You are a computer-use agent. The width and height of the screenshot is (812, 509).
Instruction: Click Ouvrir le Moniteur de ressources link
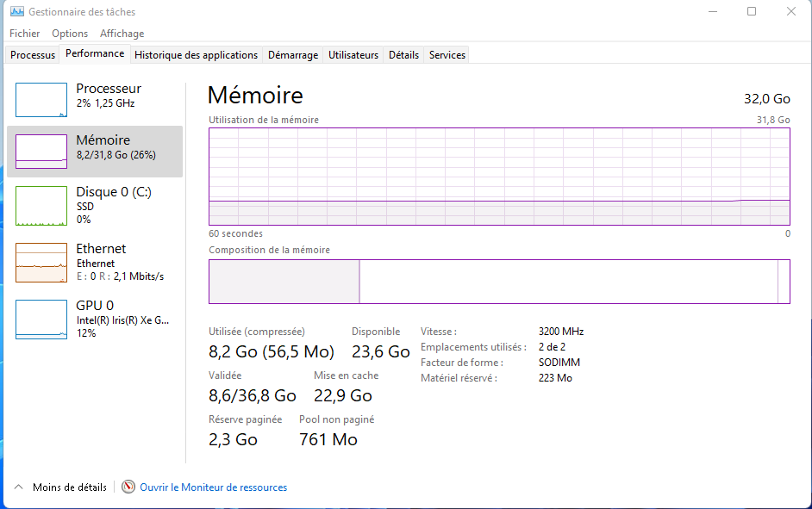(214, 487)
